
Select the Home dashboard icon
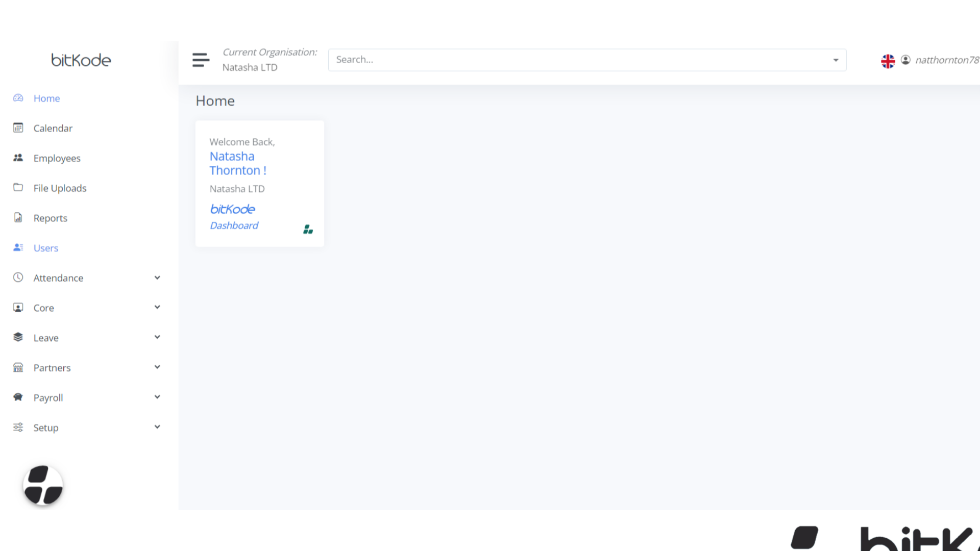[x=18, y=97]
